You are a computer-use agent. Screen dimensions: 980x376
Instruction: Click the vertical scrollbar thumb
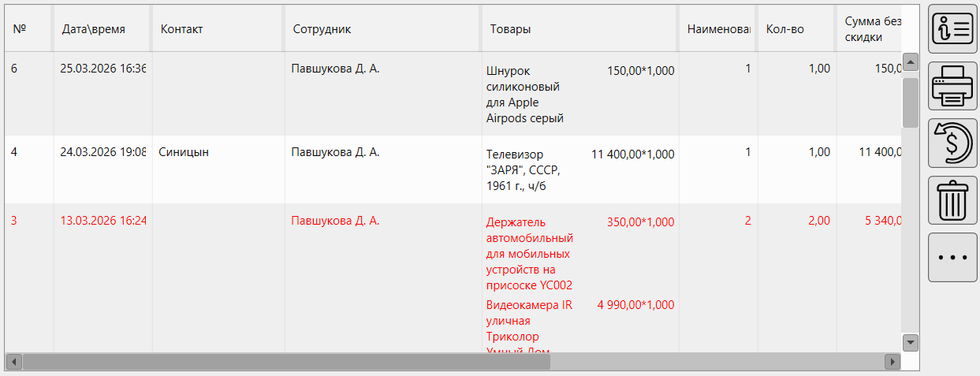[x=911, y=102]
